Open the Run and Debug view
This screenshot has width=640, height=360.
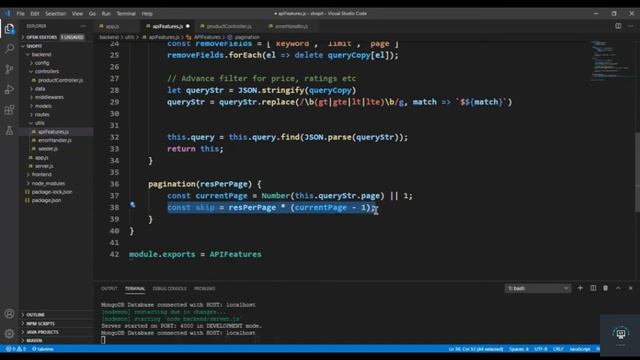(x=9, y=89)
